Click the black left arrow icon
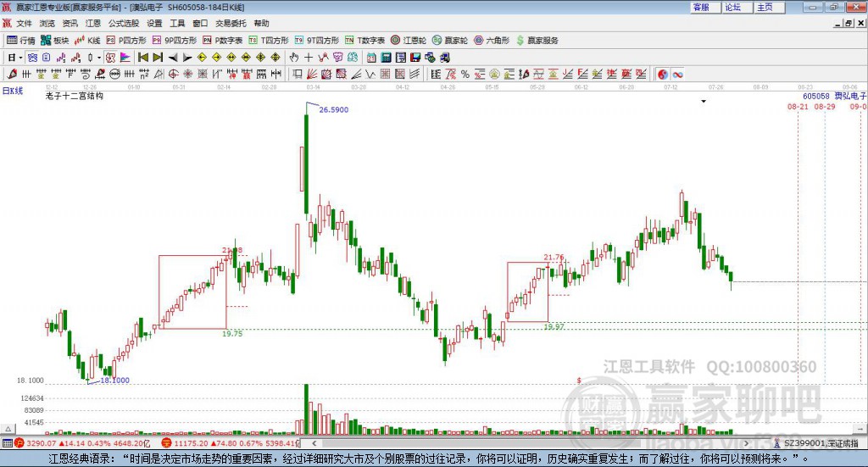Image resolution: width=868 pixels, height=467 pixels. click(x=173, y=58)
